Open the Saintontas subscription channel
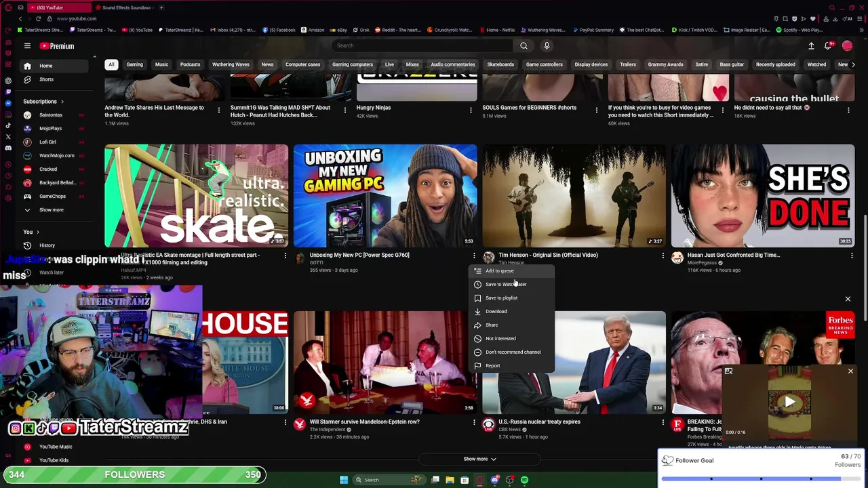The height and width of the screenshot is (488, 868). click(x=54, y=115)
